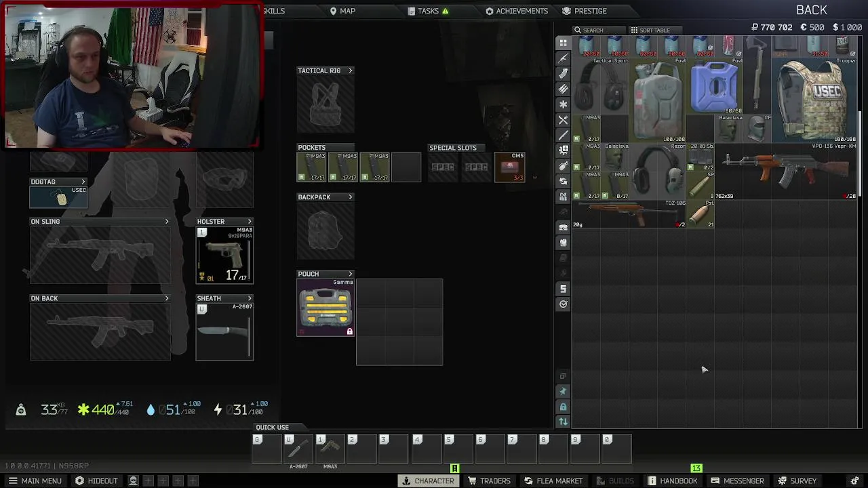Select the circular badge filter icon in sidebar
The width and height of the screenshot is (868, 488).
563,304
